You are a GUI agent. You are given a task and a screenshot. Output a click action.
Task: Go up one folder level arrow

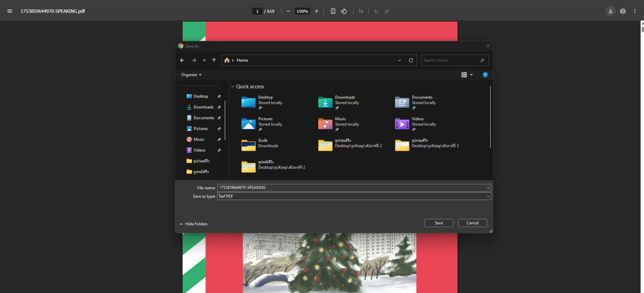(214, 60)
